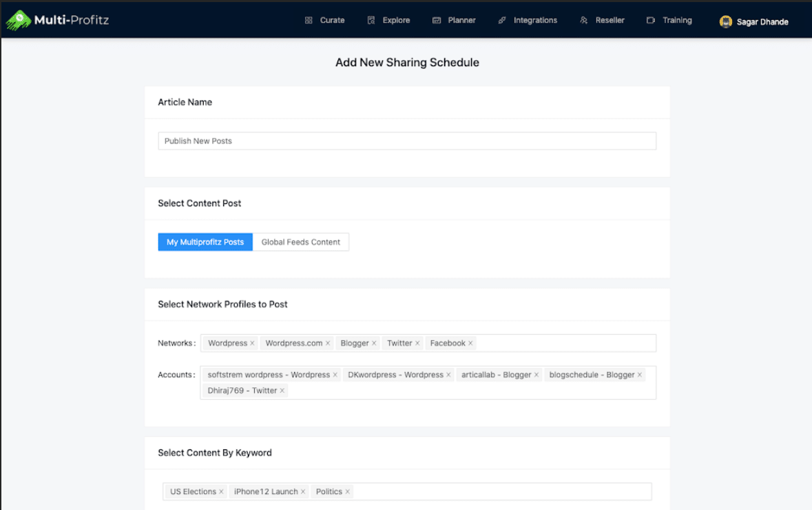The height and width of the screenshot is (510, 812).
Task: Remove softstrem wordpress account tag
Action: click(335, 375)
